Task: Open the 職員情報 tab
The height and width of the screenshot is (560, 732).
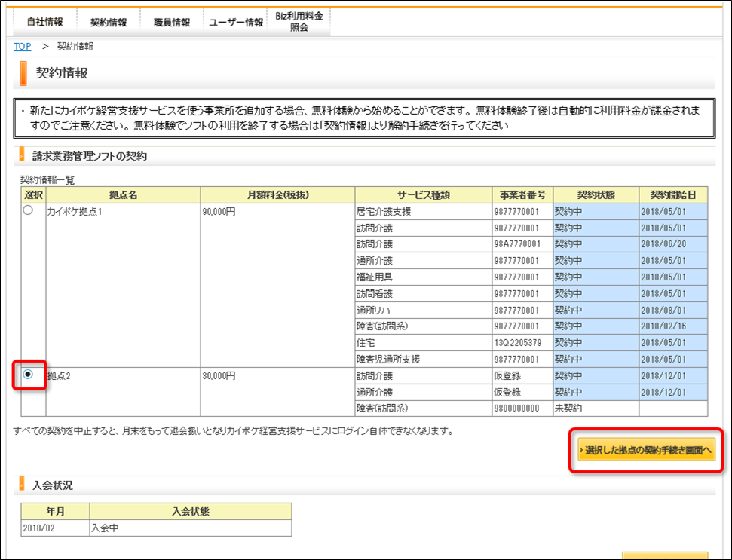Action: point(172,22)
